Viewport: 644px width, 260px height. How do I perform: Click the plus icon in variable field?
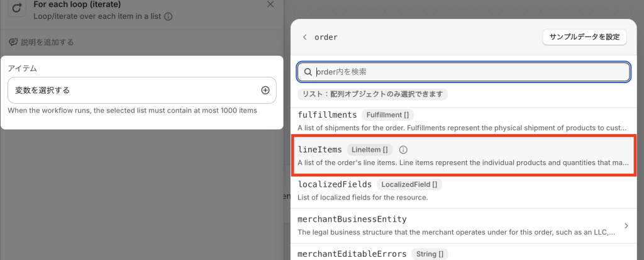265,90
